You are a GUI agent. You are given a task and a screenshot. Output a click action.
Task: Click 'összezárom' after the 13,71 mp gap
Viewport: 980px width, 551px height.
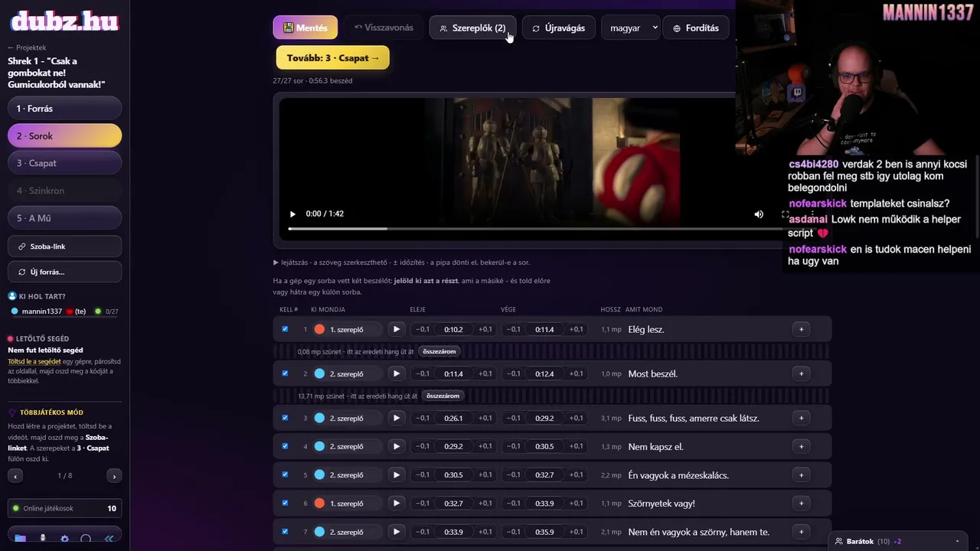(444, 396)
